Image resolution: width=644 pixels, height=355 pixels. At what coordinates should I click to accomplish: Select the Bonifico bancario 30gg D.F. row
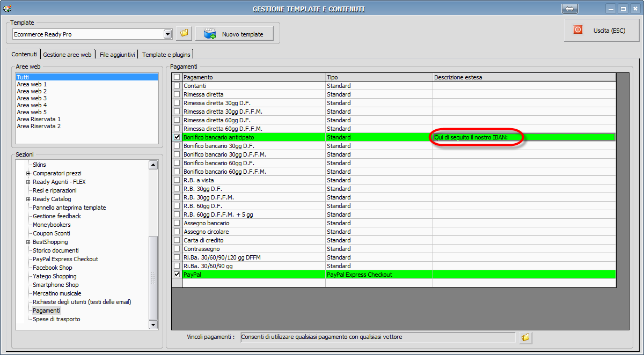(393, 146)
